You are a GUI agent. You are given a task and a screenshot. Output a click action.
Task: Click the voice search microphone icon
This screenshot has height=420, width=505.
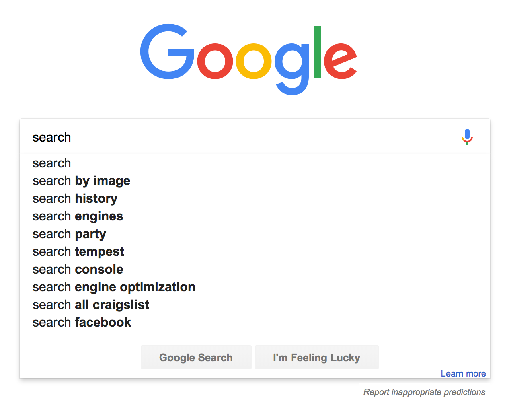[x=467, y=137]
